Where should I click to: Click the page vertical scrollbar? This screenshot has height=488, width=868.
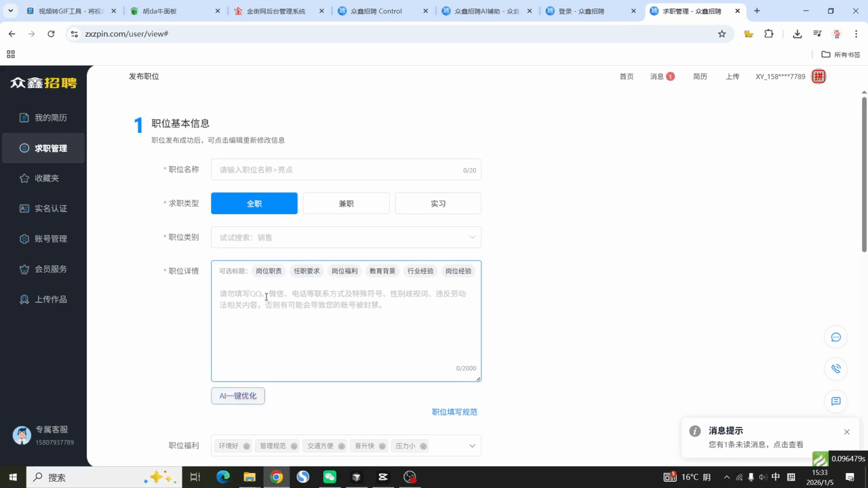[864, 176]
